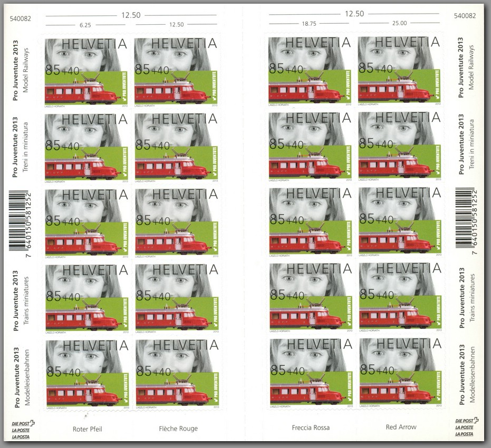Click "Treni in miniatura" on the left margin
The width and height of the screenshot is (491, 448).
pos(25,147)
